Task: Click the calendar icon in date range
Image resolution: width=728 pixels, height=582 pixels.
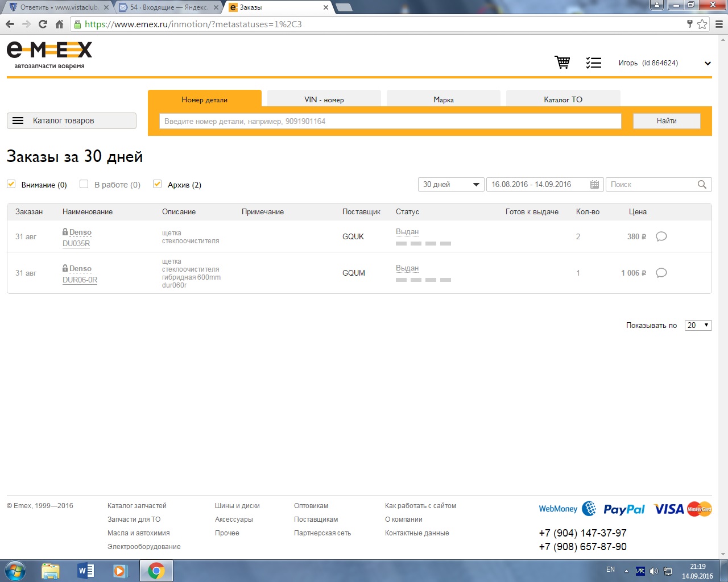Action: coord(594,185)
